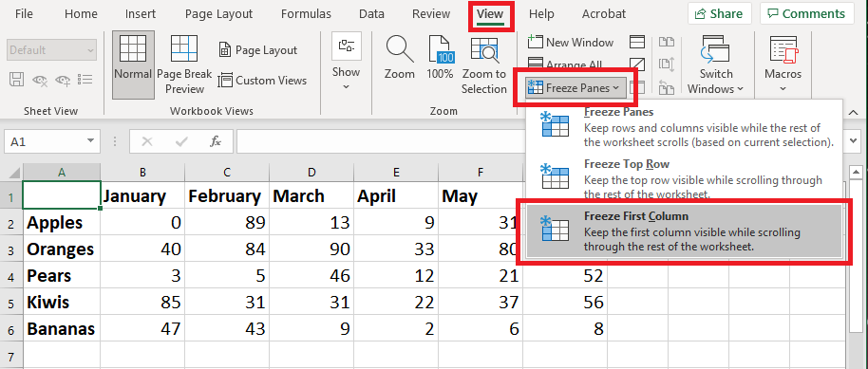Image resolution: width=868 pixels, height=369 pixels.
Task: Expand the Name Box dropdown arrow
Action: pos(91,141)
